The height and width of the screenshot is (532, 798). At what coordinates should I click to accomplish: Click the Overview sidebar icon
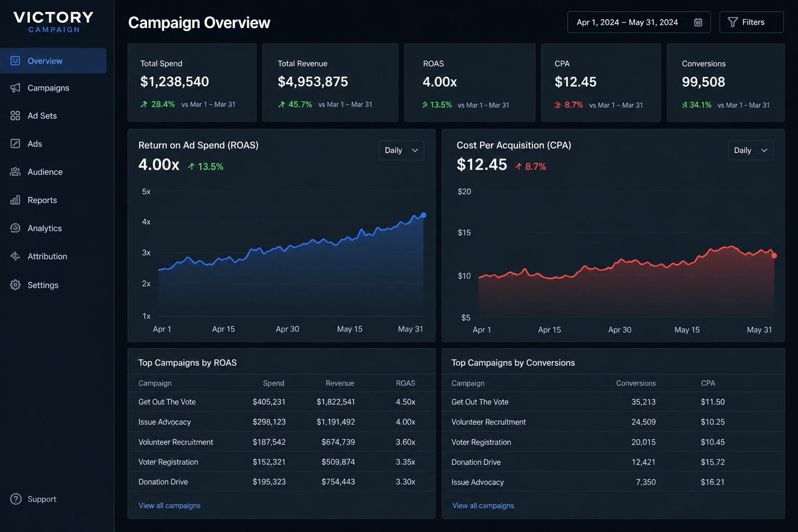click(15, 61)
